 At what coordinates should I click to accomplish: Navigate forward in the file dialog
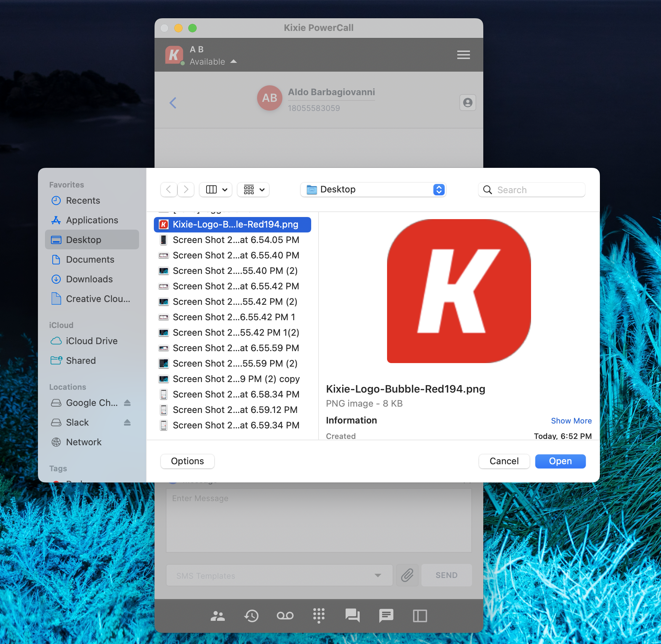click(x=186, y=190)
